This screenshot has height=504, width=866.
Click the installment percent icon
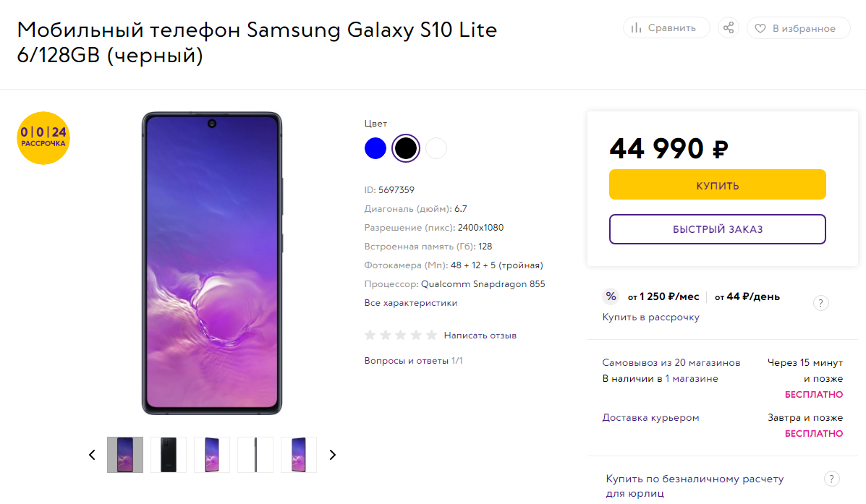611,296
